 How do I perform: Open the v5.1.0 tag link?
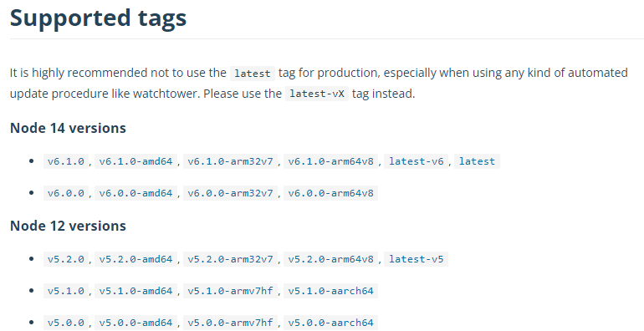pyautogui.click(x=66, y=291)
